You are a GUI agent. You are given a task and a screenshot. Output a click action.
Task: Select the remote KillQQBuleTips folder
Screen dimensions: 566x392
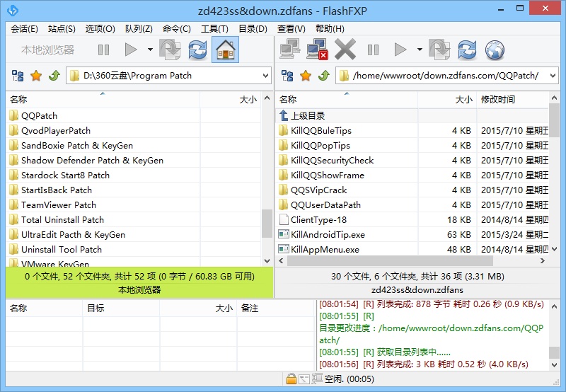pyautogui.click(x=321, y=131)
